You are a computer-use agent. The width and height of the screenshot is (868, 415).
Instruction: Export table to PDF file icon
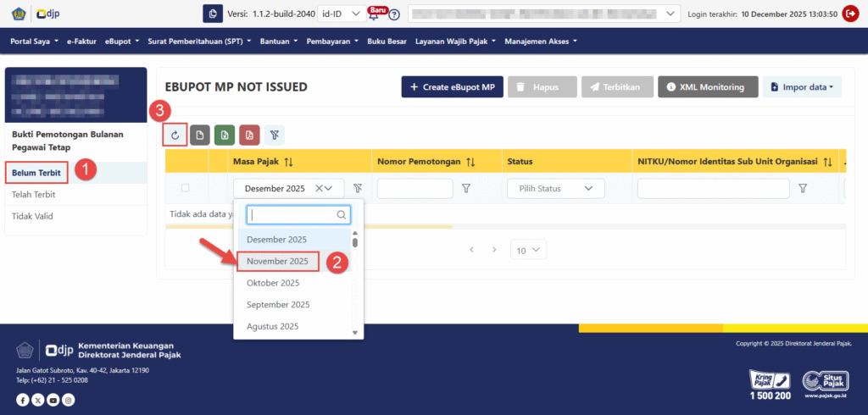point(249,135)
